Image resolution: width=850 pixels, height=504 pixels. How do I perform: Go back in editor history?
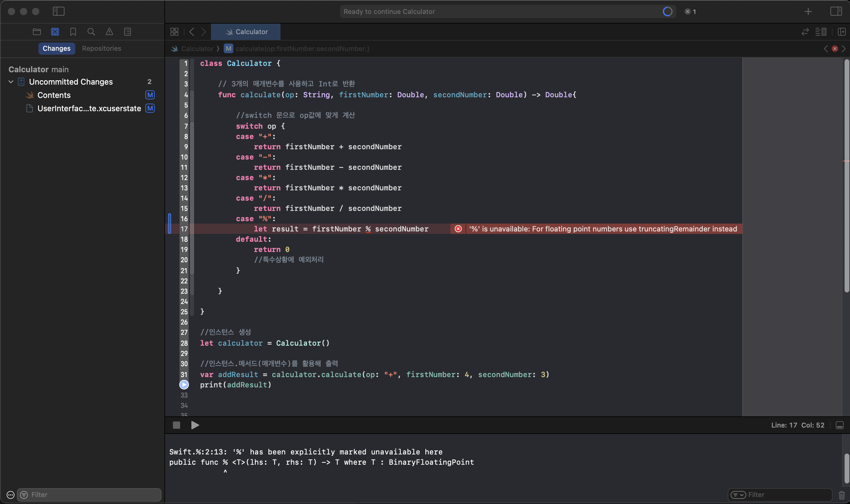192,32
